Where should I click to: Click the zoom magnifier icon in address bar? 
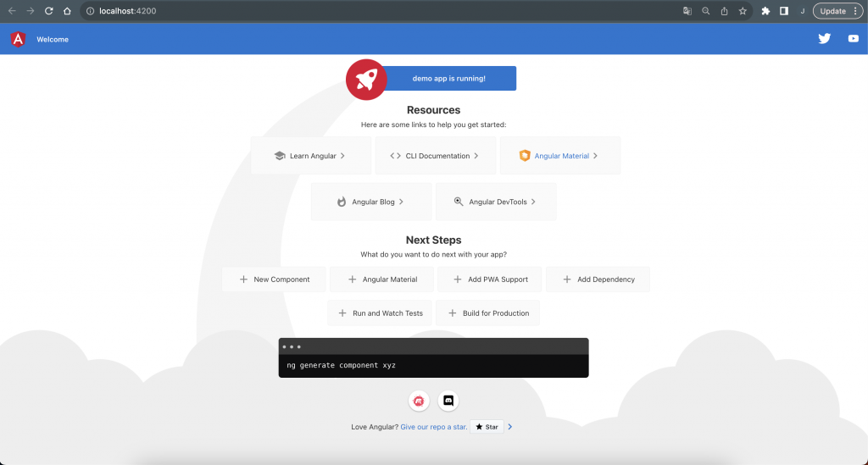point(706,11)
